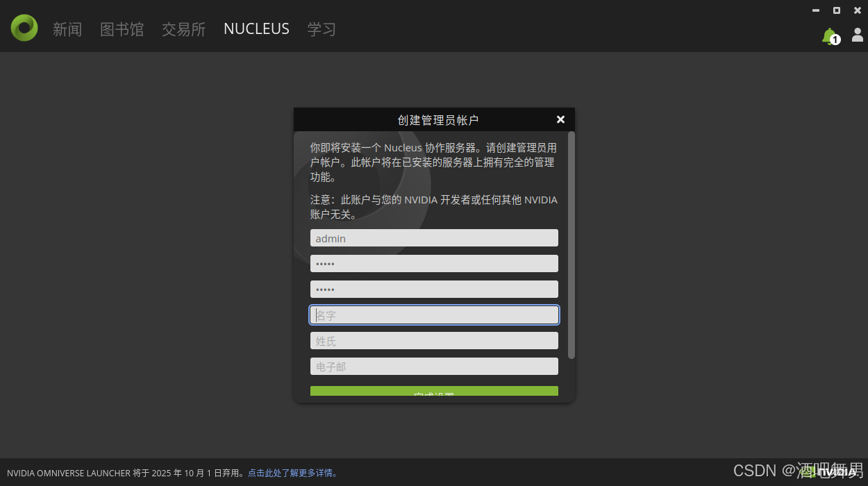
Task: Minimize the Omniverse Launcher window
Action: pos(816,10)
